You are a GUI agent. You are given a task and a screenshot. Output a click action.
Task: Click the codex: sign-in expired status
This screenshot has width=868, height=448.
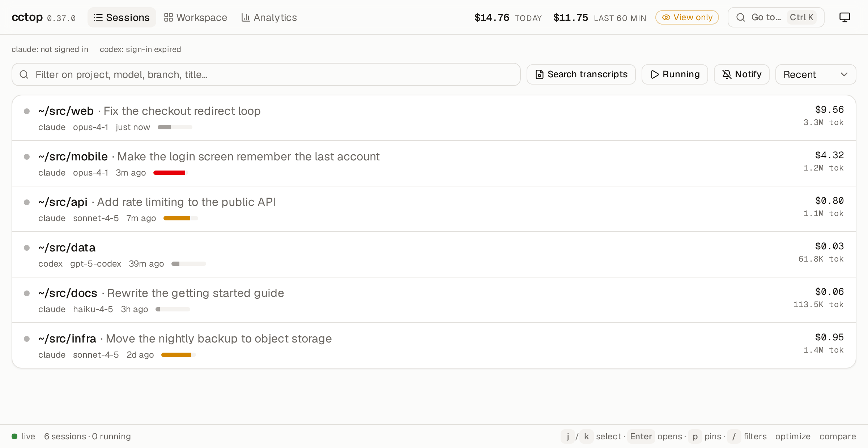tap(140, 49)
